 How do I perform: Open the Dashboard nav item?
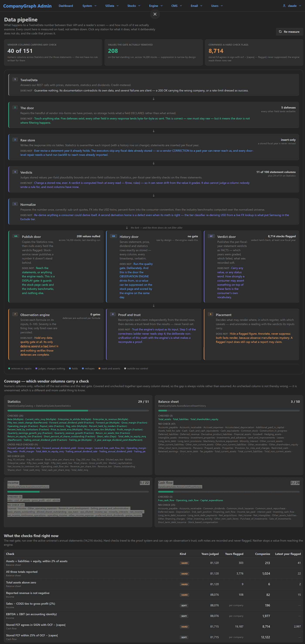tap(66, 6)
